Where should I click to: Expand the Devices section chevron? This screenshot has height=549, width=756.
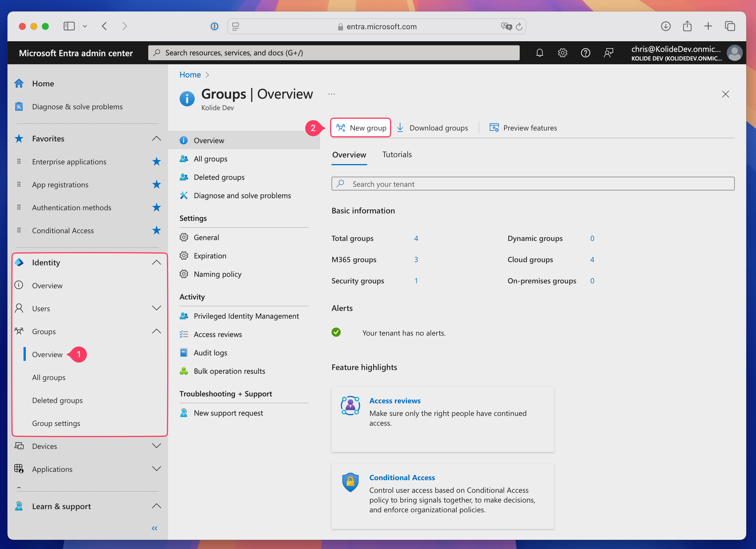(x=156, y=446)
